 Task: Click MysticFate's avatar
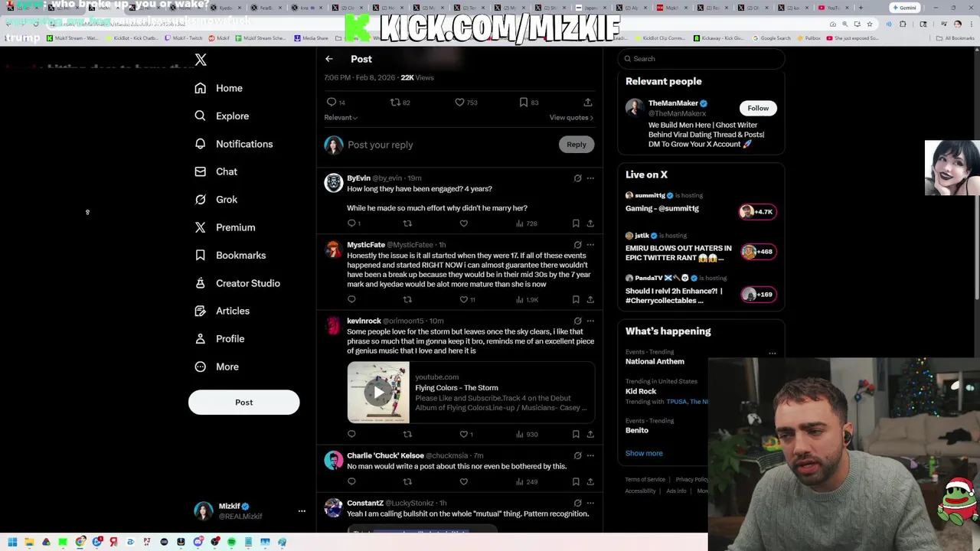pyautogui.click(x=333, y=249)
